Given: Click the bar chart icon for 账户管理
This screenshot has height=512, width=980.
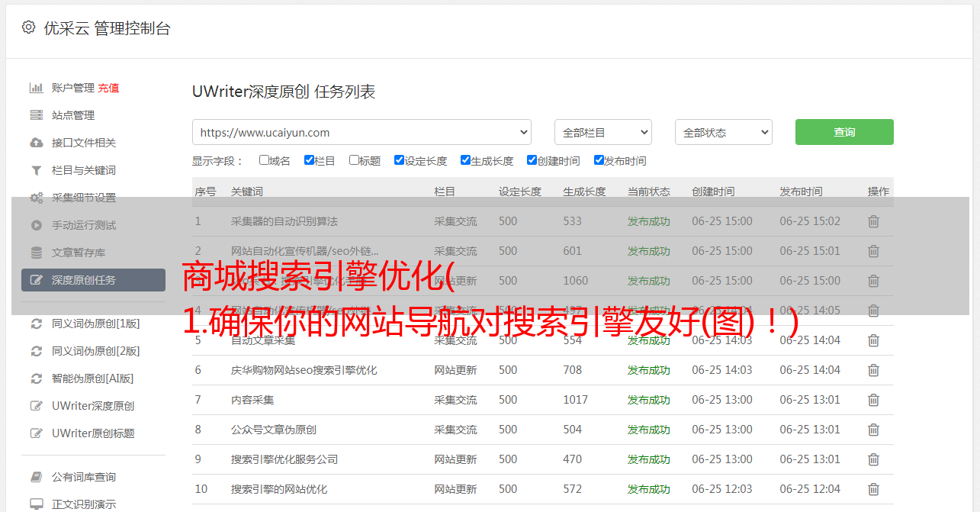Looking at the screenshot, I should click(x=36, y=88).
